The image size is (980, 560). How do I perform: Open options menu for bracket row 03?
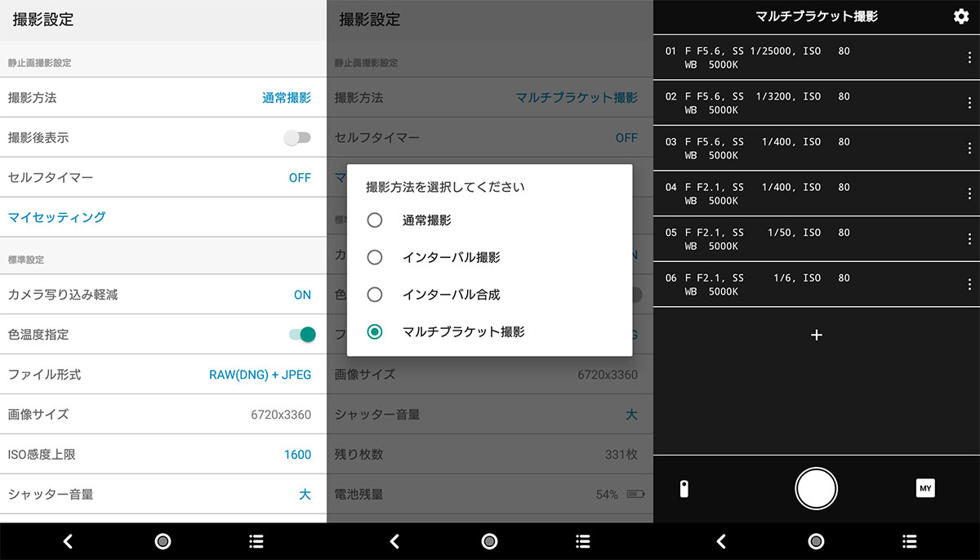pyautogui.click(x=969, y=148)
